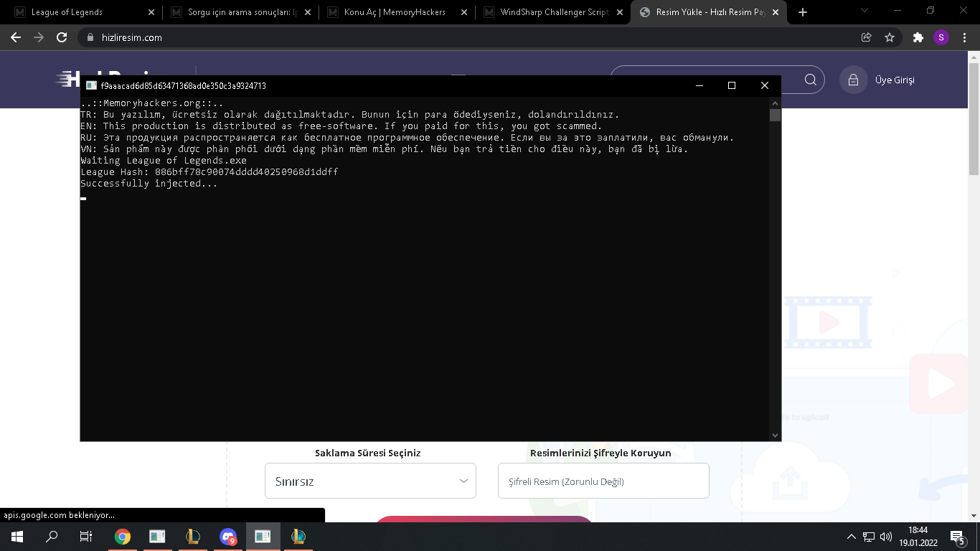Switch to Google Chrome from the taskbar
The width and height of the screenshot is (980, 551).
[x=123, y=537]
